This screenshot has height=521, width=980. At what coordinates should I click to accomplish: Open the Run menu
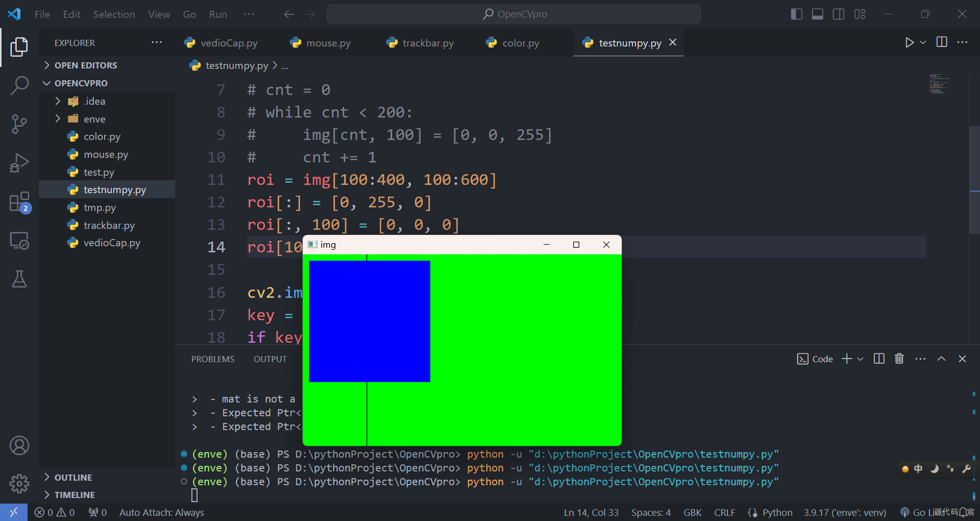[218, 14]
